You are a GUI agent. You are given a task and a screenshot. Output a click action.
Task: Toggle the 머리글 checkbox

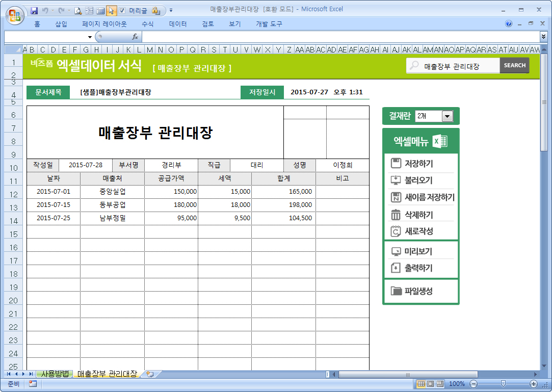(x=122, y=10)
